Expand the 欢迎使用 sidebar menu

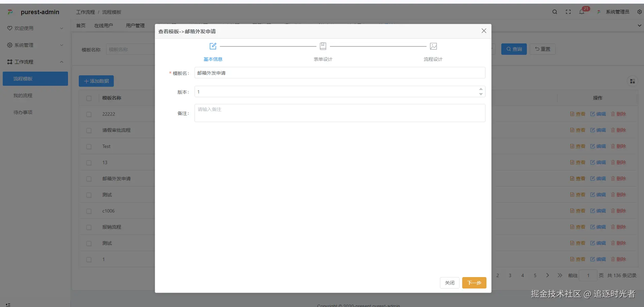(x=35, y=28)
